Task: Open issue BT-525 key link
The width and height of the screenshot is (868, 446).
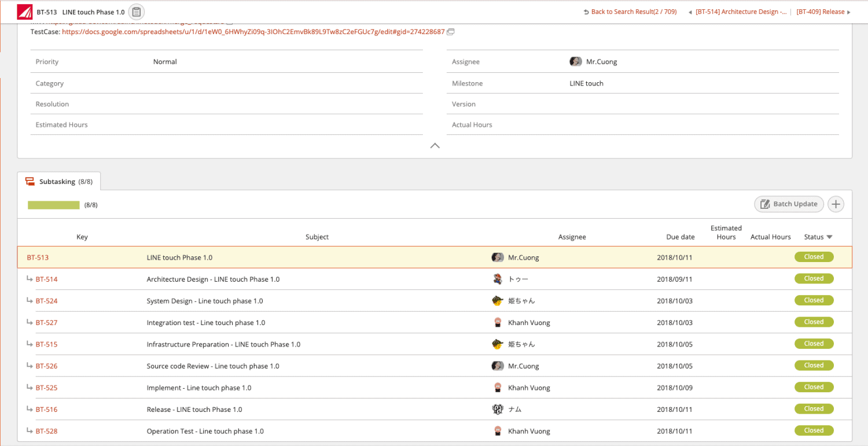Action: (46, 388)
